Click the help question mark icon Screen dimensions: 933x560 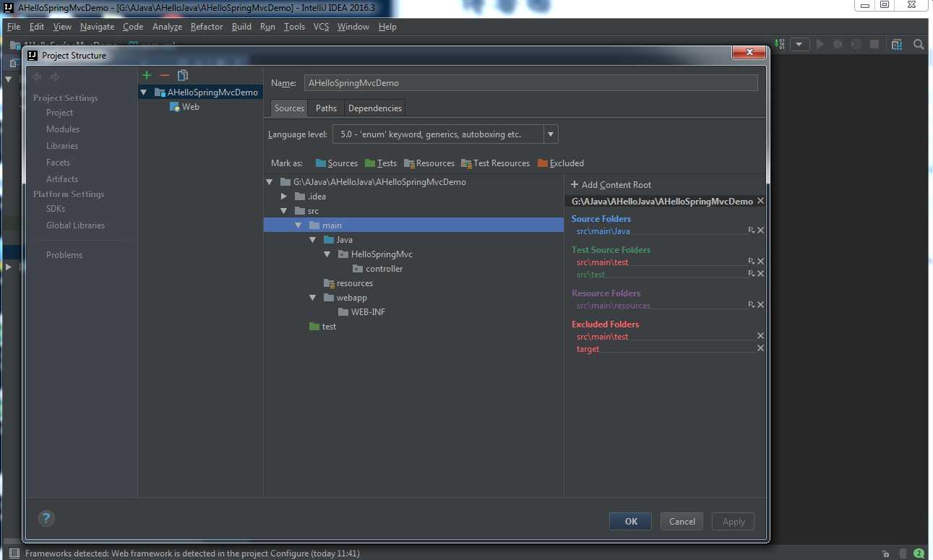[x=46, y=518]
